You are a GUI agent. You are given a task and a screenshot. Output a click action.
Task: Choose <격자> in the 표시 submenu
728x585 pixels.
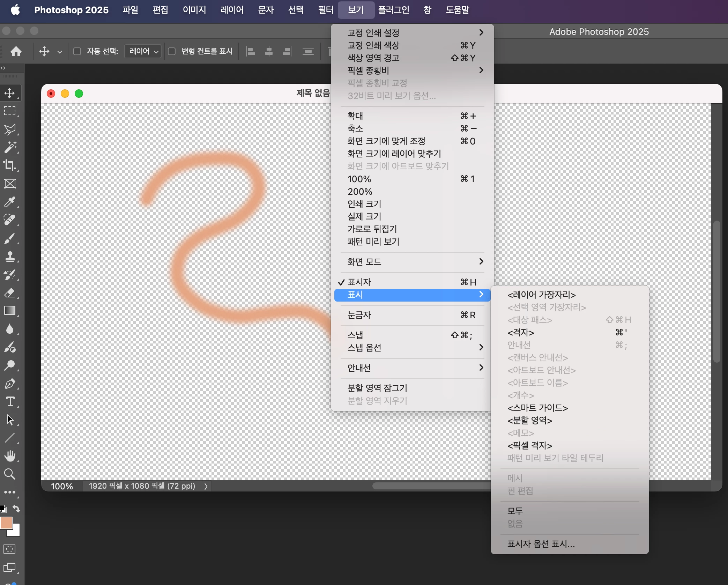point(521,332)
